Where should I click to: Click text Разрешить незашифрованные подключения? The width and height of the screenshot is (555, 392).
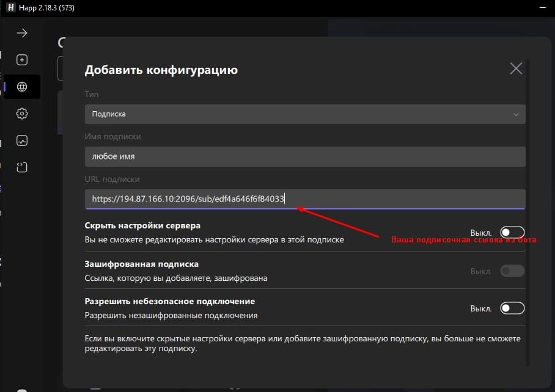click(x=171, y=315)
